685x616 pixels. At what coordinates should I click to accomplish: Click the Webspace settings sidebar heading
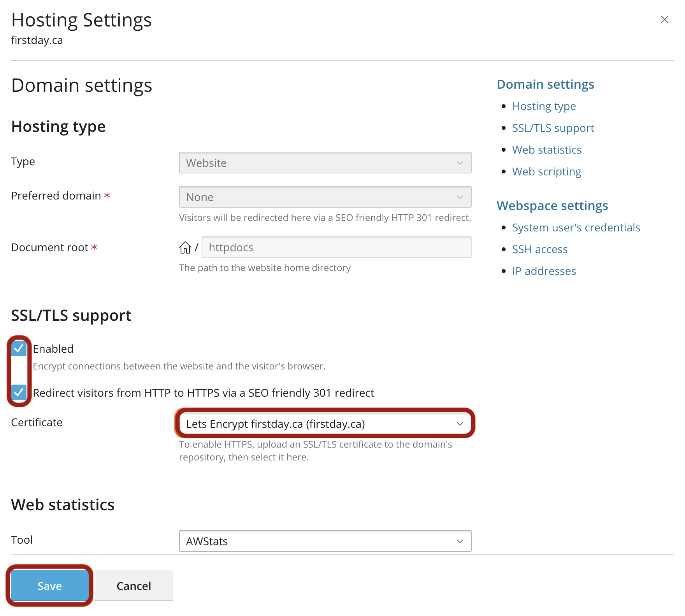[552, 206]
